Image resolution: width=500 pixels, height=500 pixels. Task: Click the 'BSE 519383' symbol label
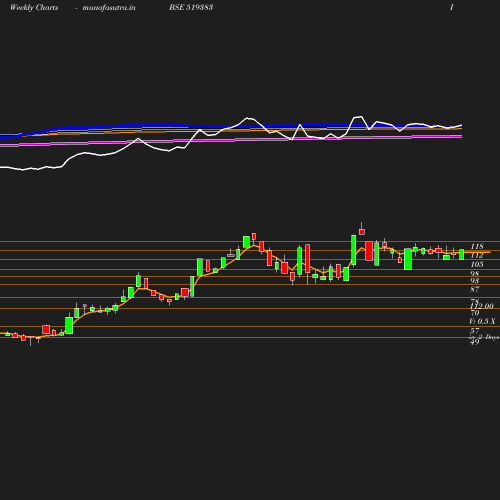pyautogui.click(x=191, y=7)
